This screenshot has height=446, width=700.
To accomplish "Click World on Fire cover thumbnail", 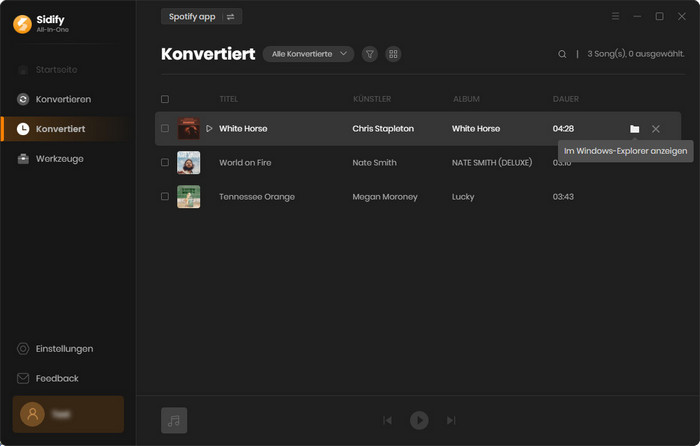I will [x=188, y=163].
